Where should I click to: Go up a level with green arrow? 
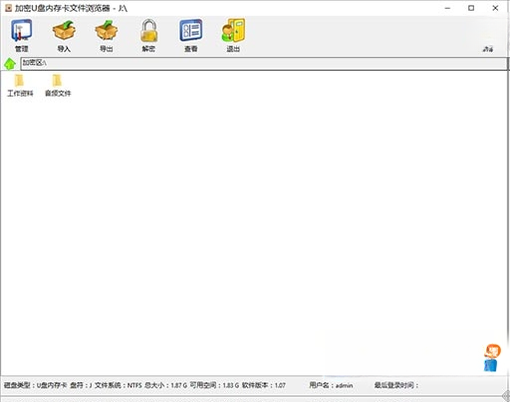[10, 63]
